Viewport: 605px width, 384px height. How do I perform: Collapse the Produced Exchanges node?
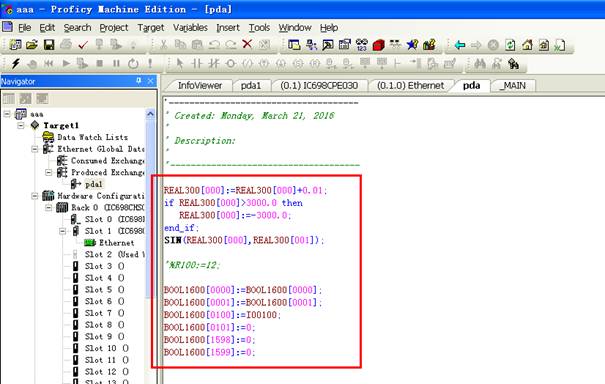point(49,173)
